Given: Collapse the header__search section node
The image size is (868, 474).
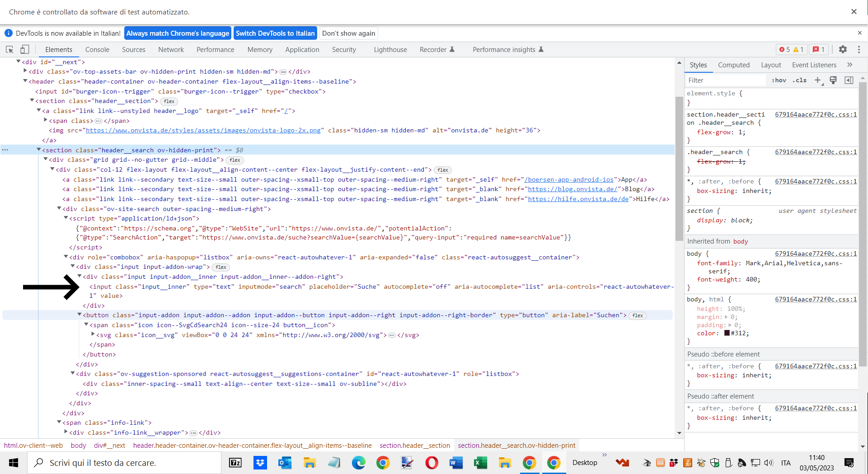Looking at the screenshot, I should click(x=39, y=150).
